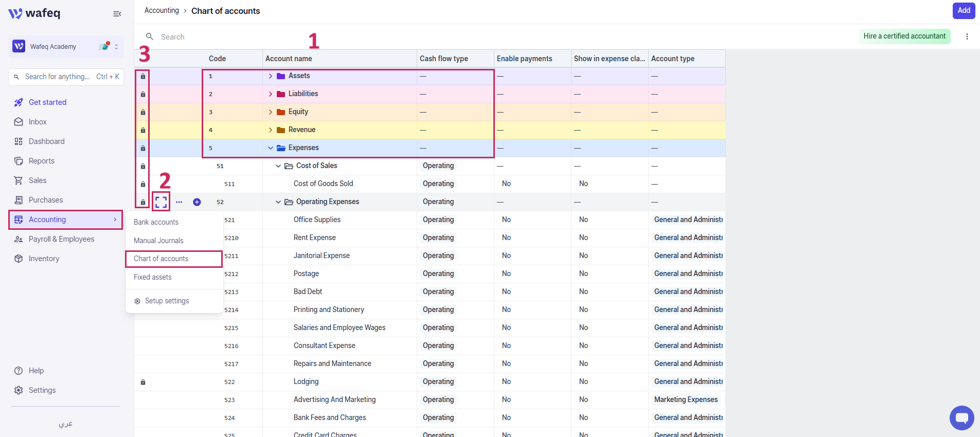Open Settings from the sidebar
This screenshot has height=437, width=980.
tap(42, 390)
